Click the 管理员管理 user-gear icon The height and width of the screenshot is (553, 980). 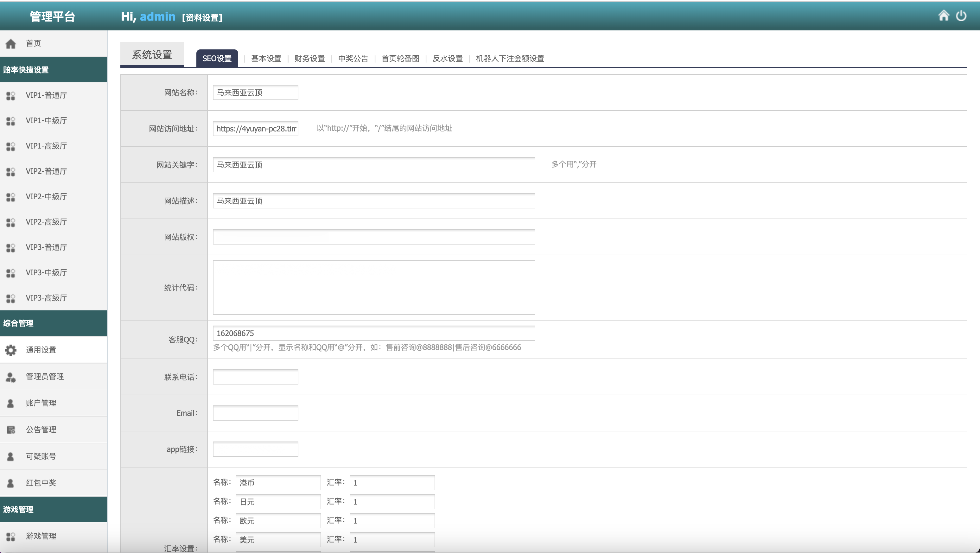[11, 377]
